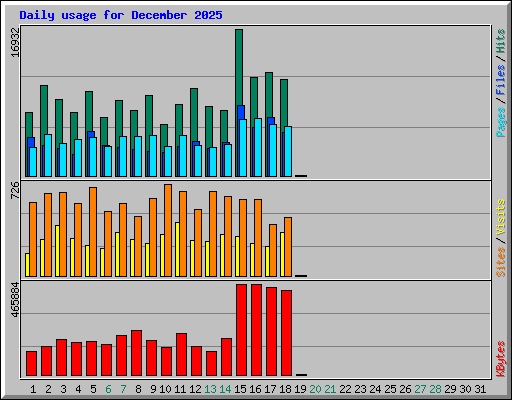
Task: Select the day 12 label on x-axis
Action: click(x=195, y=389)
